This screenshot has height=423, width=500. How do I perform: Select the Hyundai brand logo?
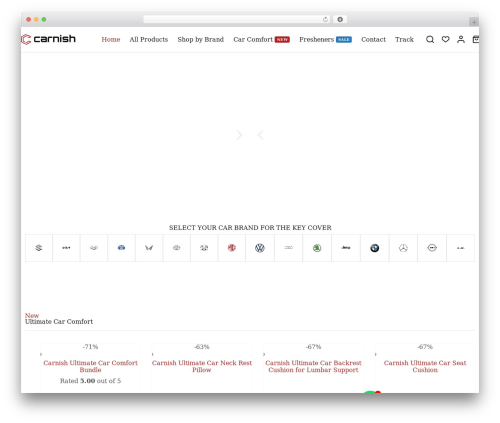94,248
